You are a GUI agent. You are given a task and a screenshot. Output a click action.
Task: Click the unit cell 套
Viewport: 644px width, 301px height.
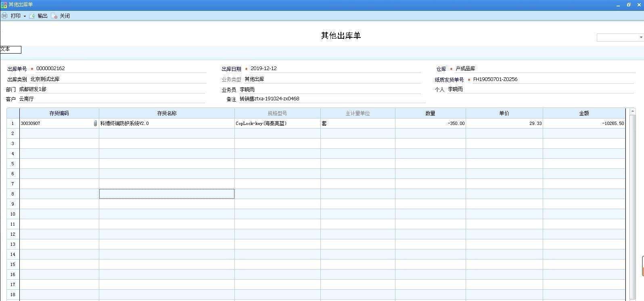[x=358, y=123]
